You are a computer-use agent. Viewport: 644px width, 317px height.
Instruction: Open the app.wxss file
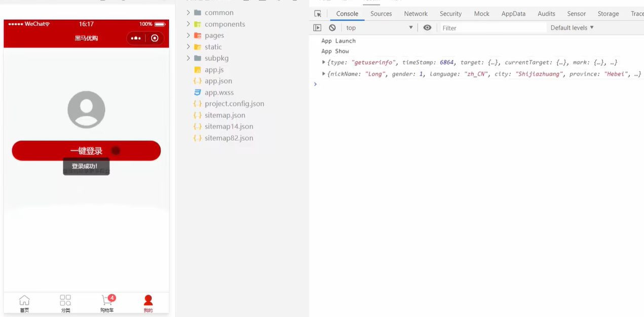tap(219, 92)
